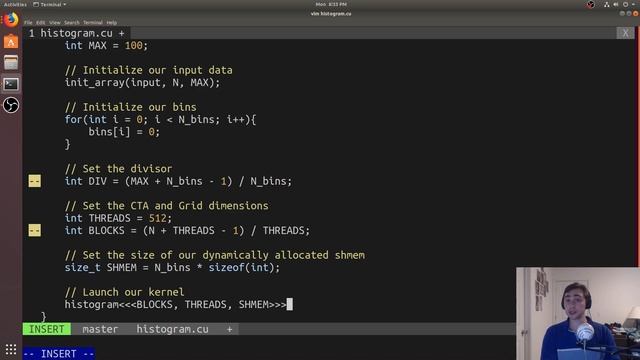Image resolution: width=640 pixels, height=360 pixels.
Task: Click the 'bins[i] = 0;' line
Action: tap(124, 132)
